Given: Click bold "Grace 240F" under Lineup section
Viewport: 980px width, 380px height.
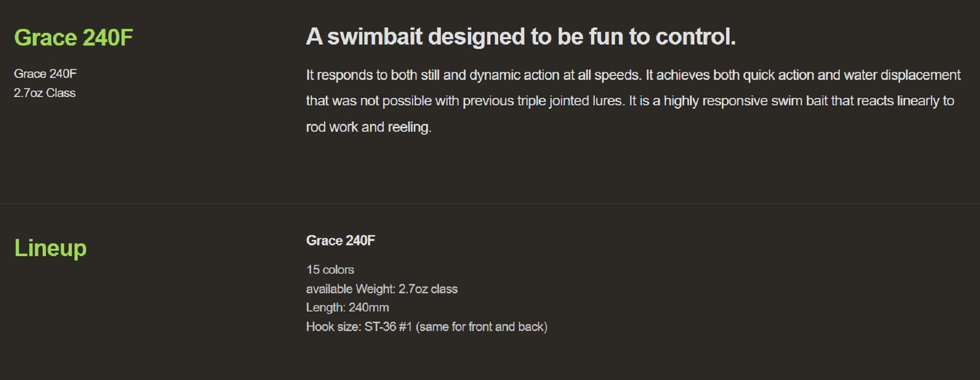Looking at the screenshot, I should (341, 240).
